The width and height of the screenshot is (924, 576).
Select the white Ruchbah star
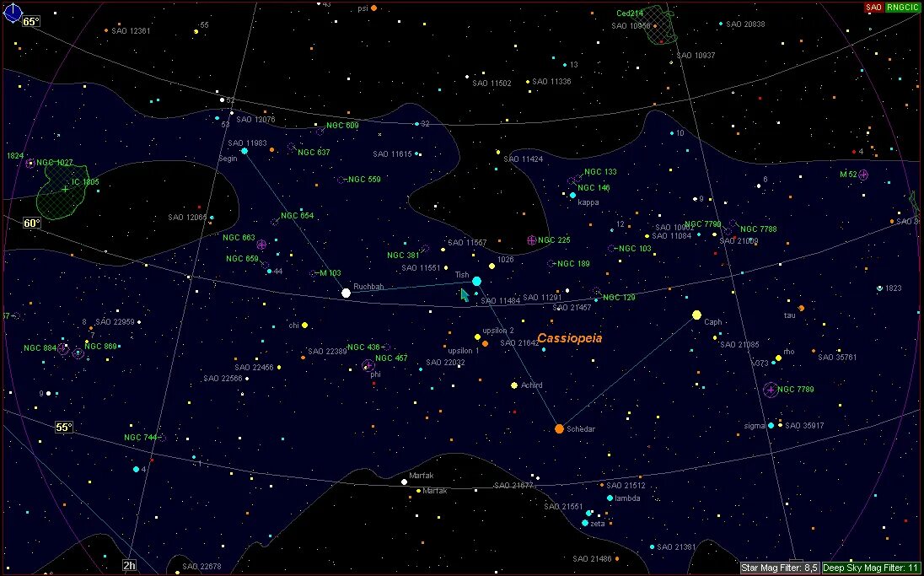(346, 293)
